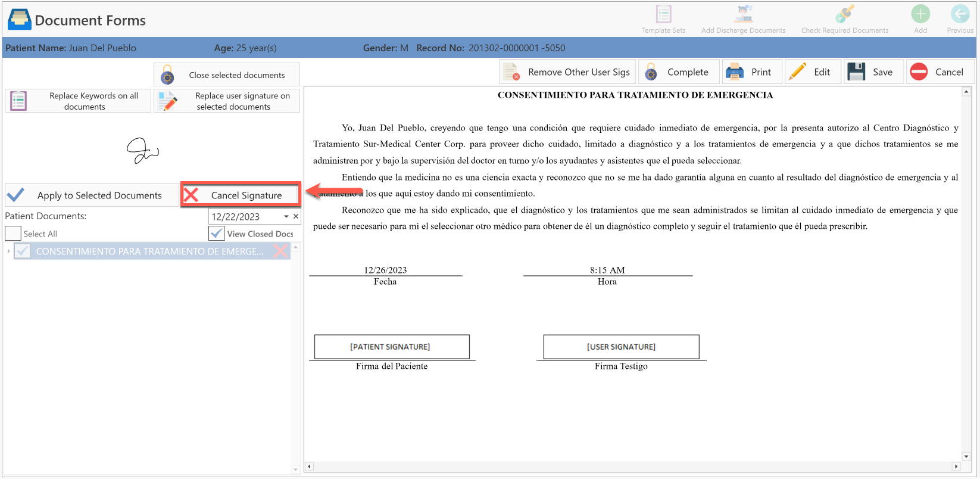
Task: Click the [USER SIGNATURE] box
Action: (x=621, y=347)
